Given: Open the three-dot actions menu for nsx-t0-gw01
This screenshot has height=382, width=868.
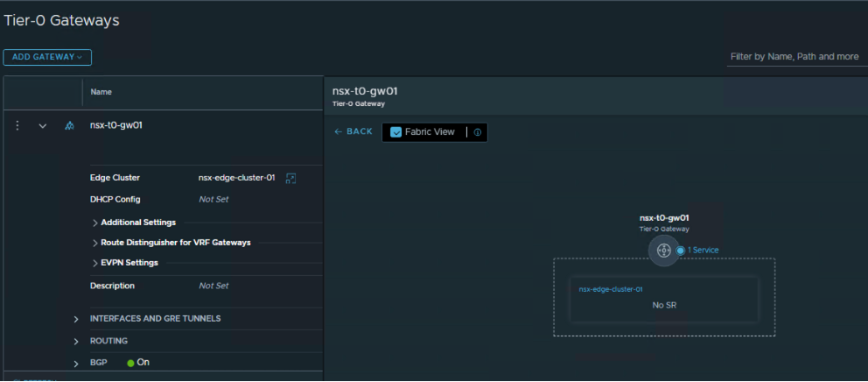Looking at the screenshot, I should 17,125.
